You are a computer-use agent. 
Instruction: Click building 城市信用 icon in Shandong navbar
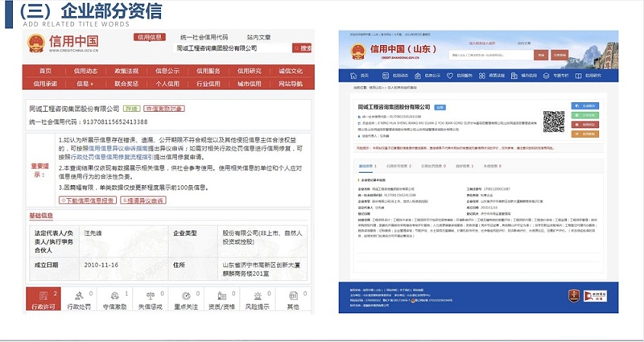(x=514, y=76)
